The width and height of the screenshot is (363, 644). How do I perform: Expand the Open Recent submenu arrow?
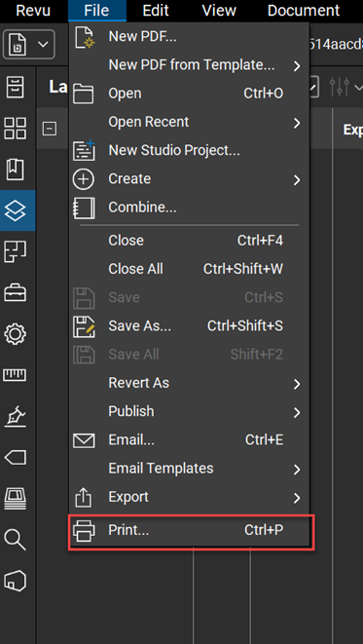(x=297, y=123)
